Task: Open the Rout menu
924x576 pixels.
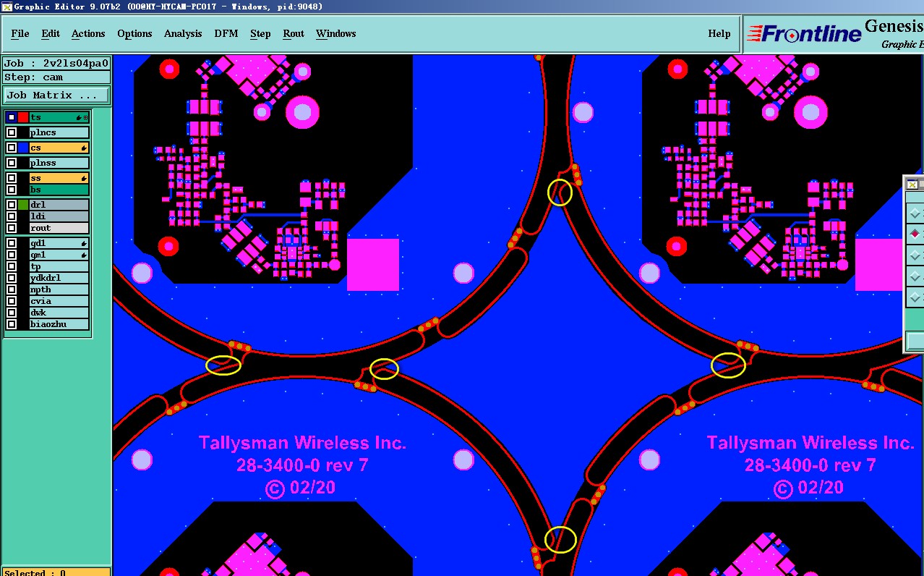Action: tap(294, 33)
